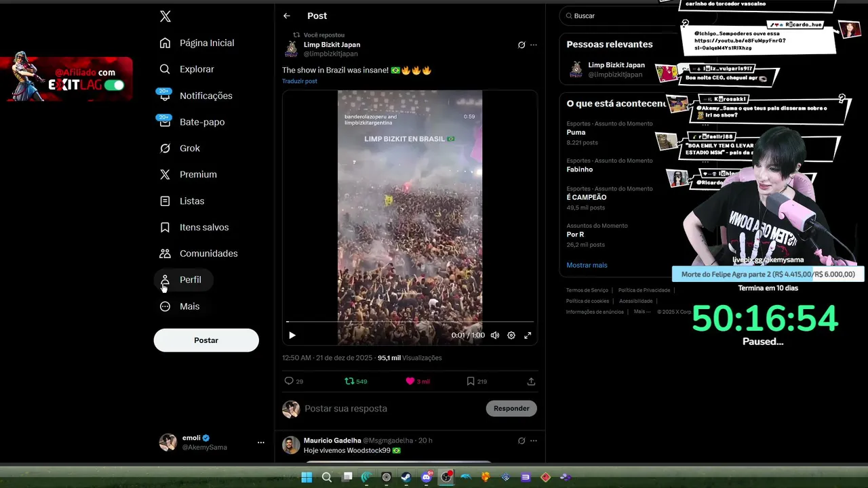Click the Postar button
This screenshot has width=868, height=488.
(206, 340)
